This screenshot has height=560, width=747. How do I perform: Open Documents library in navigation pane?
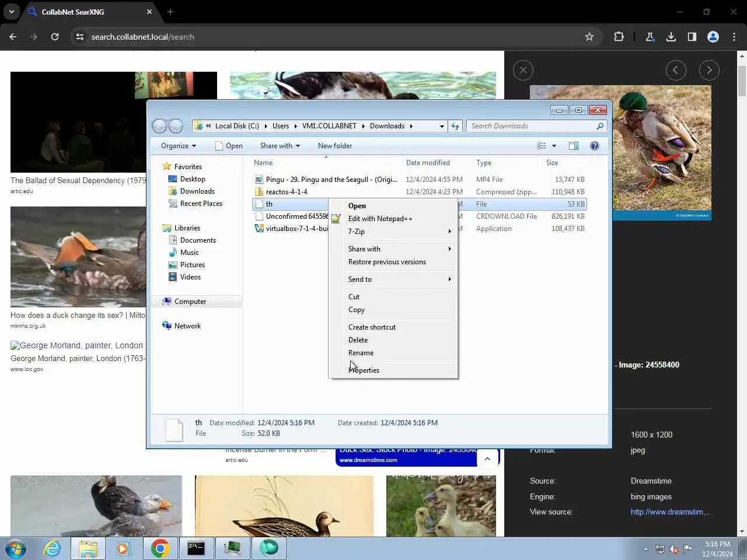[x=198, y=240]
